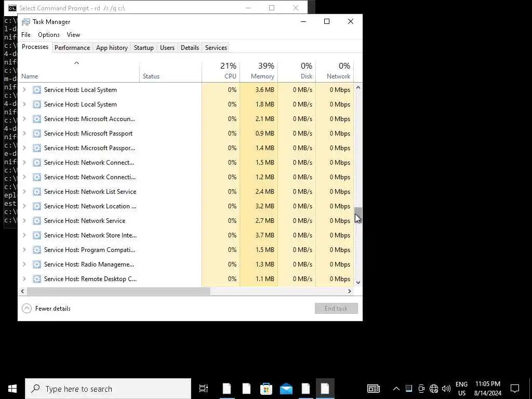Sort processes by Status column
The image size is (532, 399).
(x=170, y=71)
